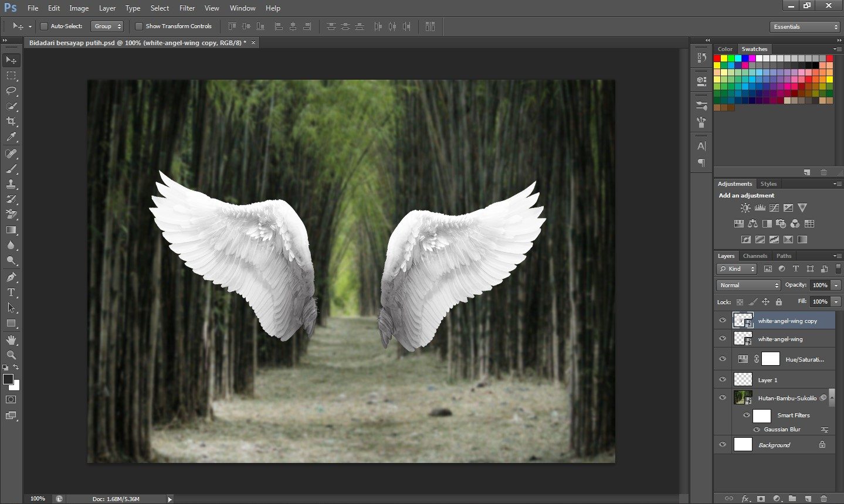Switch to the Channels tab
Image resolution: width=844 pixels, height=504 pixels.
click(755, 256)
